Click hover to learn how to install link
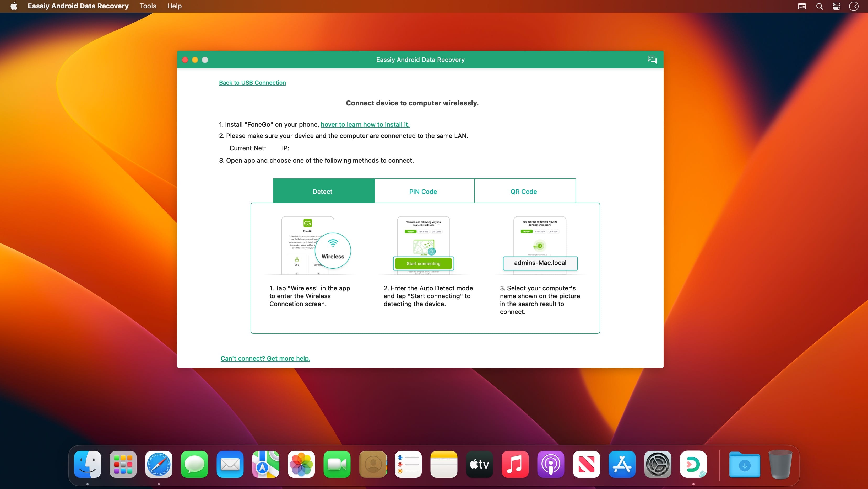The height and width of the screenshot is (489, 868). [x=365, y=124]
